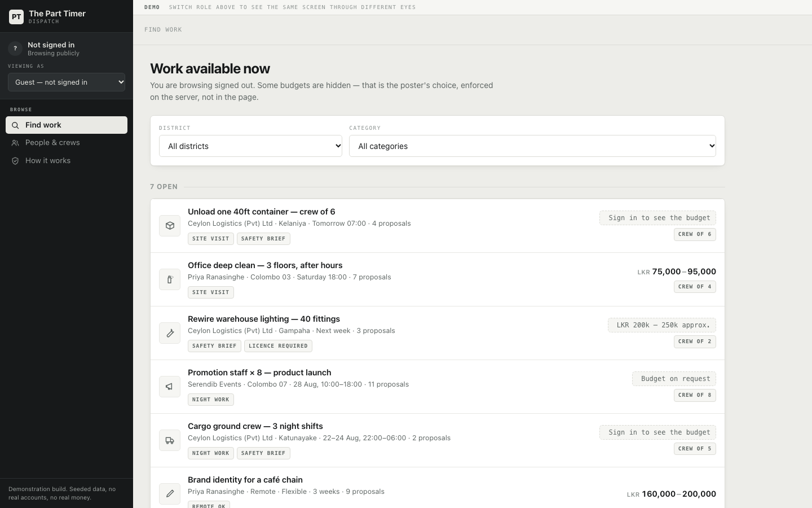Image resolution: width=812 pixels, height=508 pixels.
Task: Click LKR 160,000–200,000 budget
Action: coord(672,494)
